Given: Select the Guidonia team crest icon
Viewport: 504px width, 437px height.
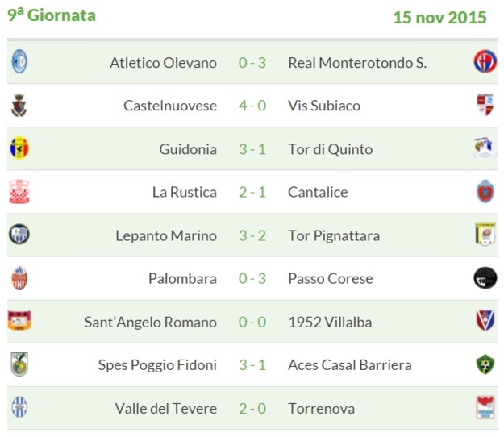Looking at the screenshot, I should click(x=19, y=149).
